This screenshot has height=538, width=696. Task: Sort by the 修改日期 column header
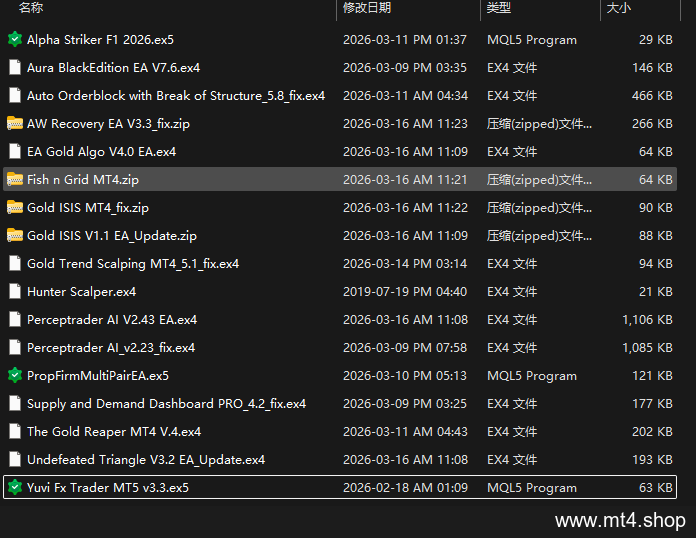[x=367, y=8]
